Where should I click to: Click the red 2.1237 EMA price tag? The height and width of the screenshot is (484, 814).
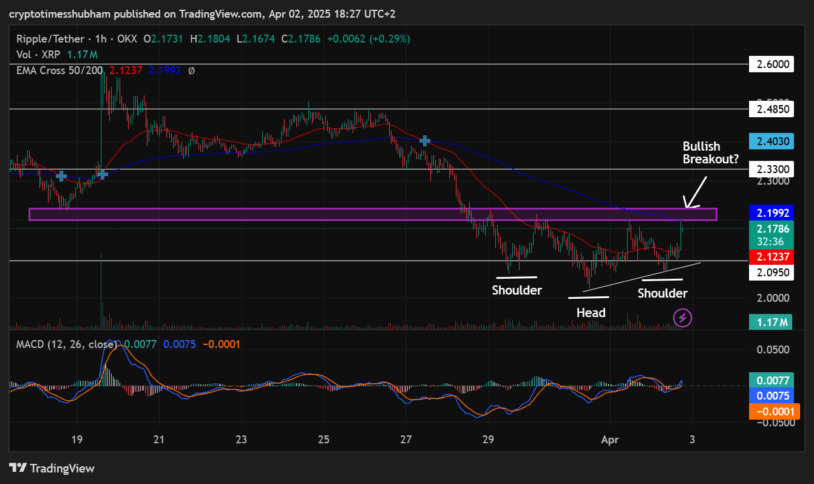tap(769, 255)
